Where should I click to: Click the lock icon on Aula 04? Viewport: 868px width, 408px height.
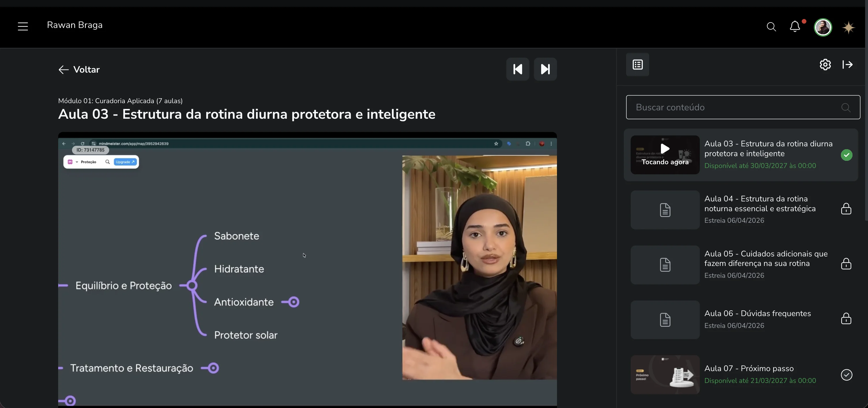coord(846,209)
